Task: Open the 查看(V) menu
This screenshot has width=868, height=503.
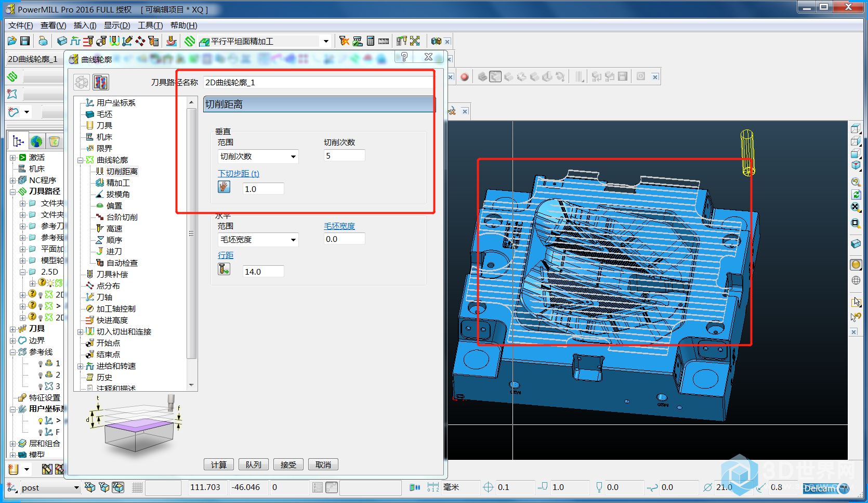Action: point(54,25)
